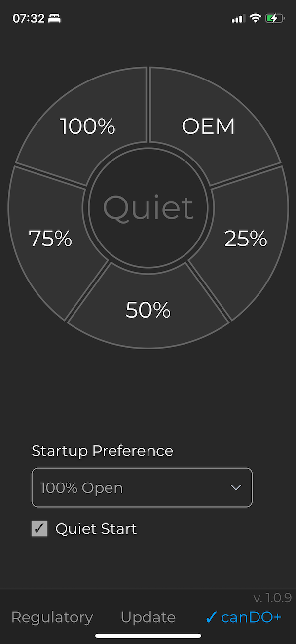Tap the blue canDO+ checkmark

(212, 617)
